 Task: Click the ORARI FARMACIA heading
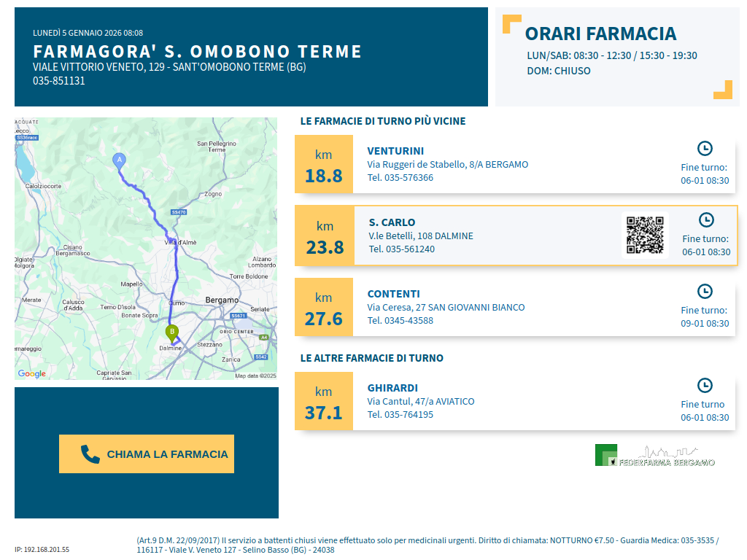[x=600, y=34]
